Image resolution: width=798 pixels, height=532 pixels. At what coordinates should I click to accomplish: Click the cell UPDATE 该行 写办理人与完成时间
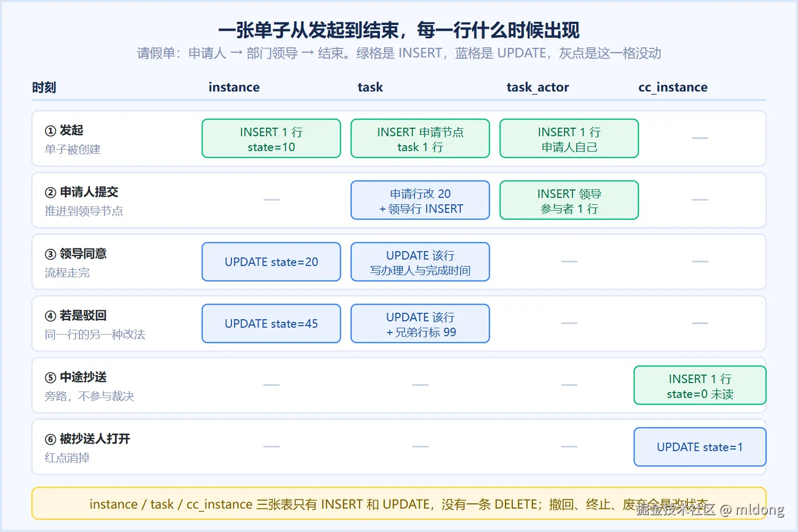click(x=420, y=262)
